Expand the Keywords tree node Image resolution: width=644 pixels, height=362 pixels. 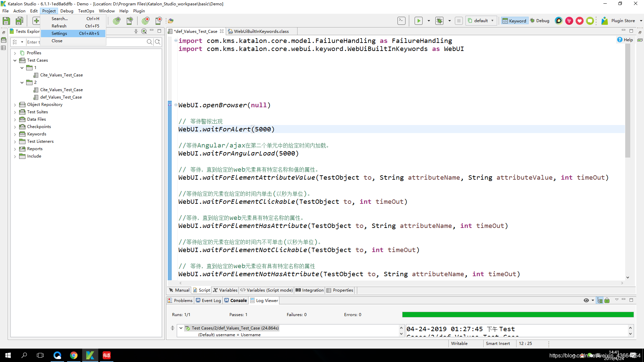[15, 134]
